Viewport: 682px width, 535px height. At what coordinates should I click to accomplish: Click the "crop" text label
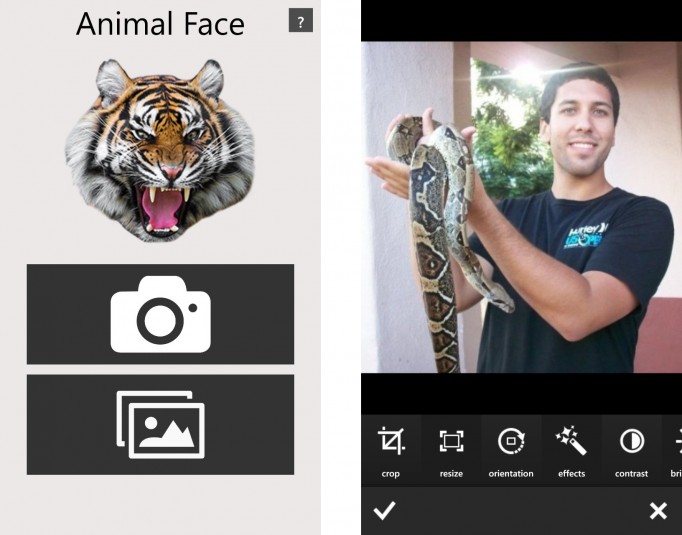click(390, 474)
